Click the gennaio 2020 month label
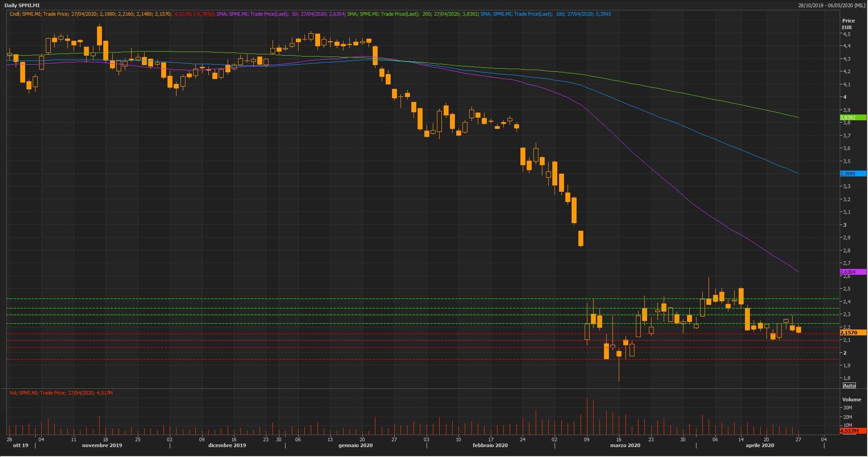The image size is (868, 457). [x=355, y=445]
